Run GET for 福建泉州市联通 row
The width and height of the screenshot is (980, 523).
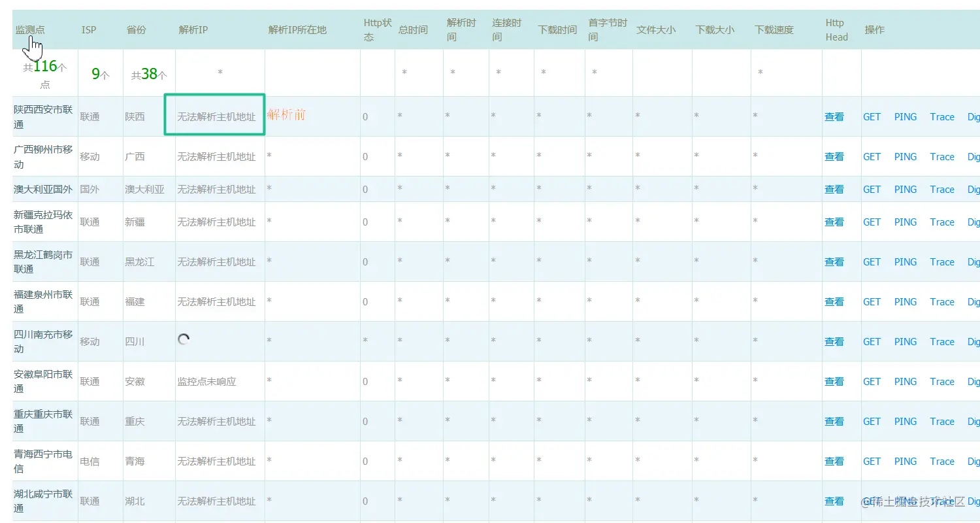coord(872,302)
